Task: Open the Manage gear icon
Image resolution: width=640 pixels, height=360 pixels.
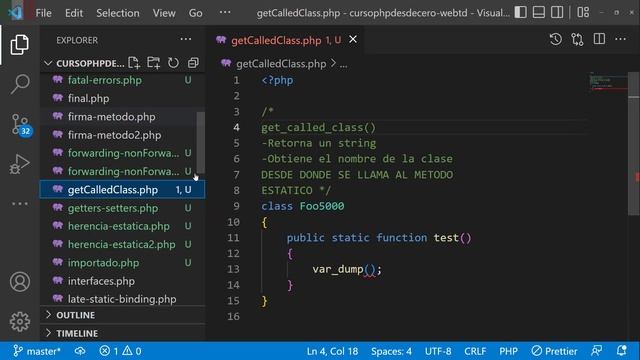Action: tap(20, 322)
